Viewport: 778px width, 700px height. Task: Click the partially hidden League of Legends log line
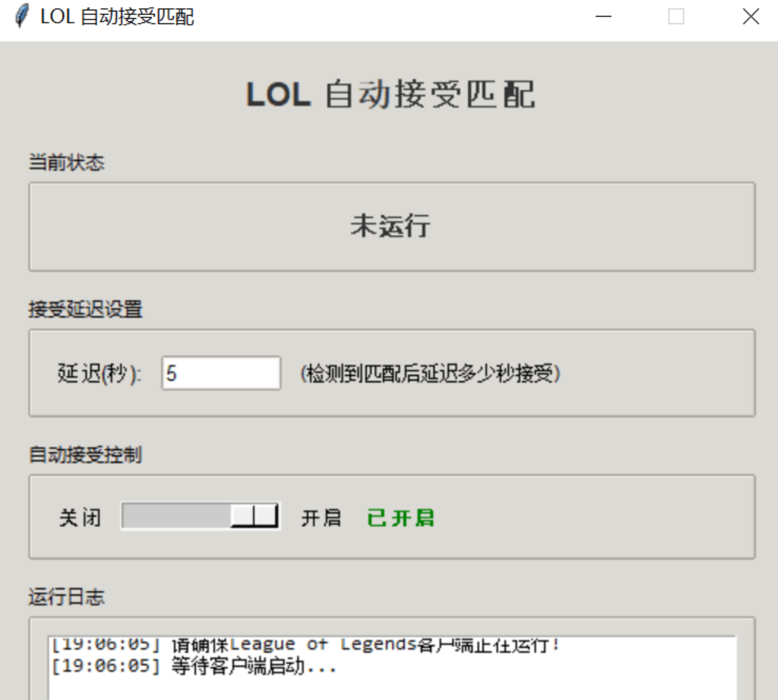coord(306,645)
